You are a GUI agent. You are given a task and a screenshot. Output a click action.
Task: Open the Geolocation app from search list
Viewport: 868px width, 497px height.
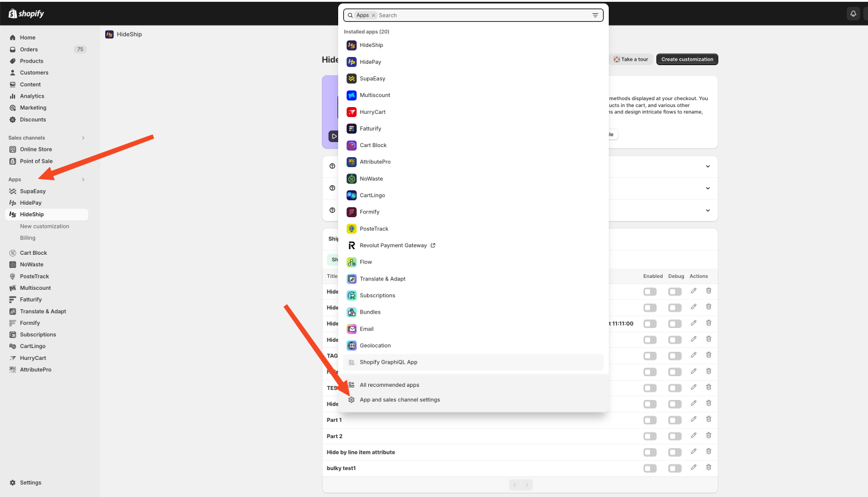(473, 346)
